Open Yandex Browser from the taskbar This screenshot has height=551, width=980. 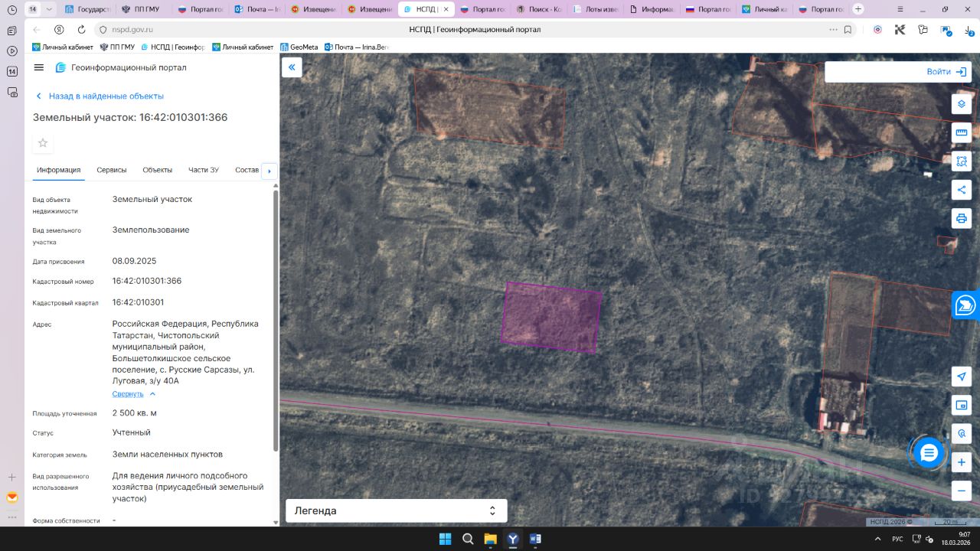click(513, 539)
